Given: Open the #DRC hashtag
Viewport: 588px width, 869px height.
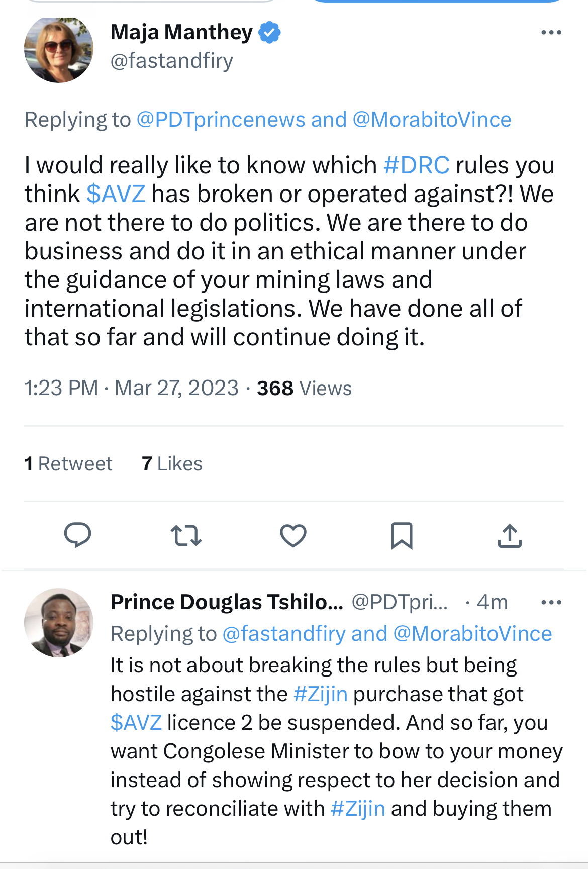Looking at the screenshot, I should pyautogui.click(x=416, y=165).
